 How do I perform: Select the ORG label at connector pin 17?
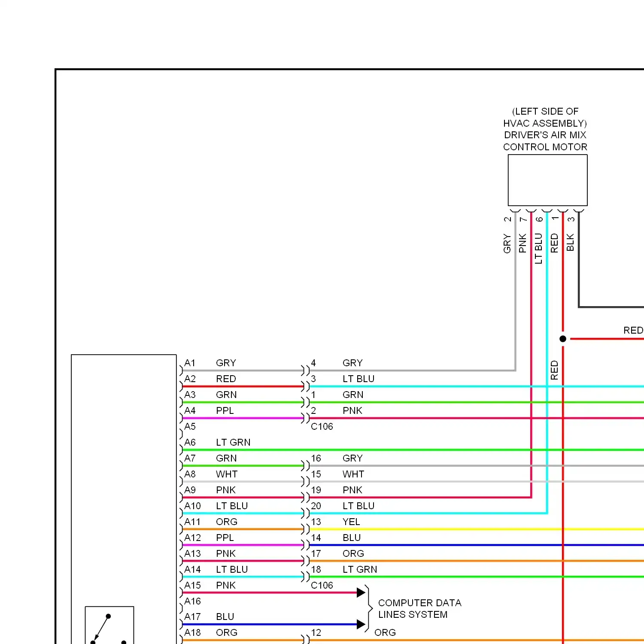(353, 554)
